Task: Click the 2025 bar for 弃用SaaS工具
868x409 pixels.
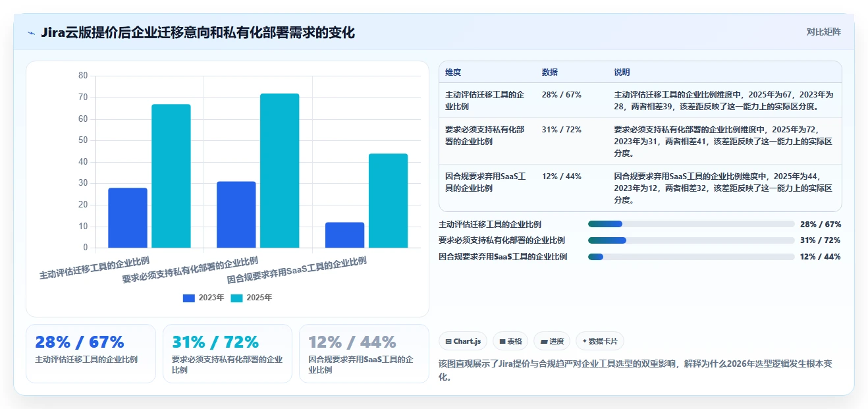Action: point(388,201)
